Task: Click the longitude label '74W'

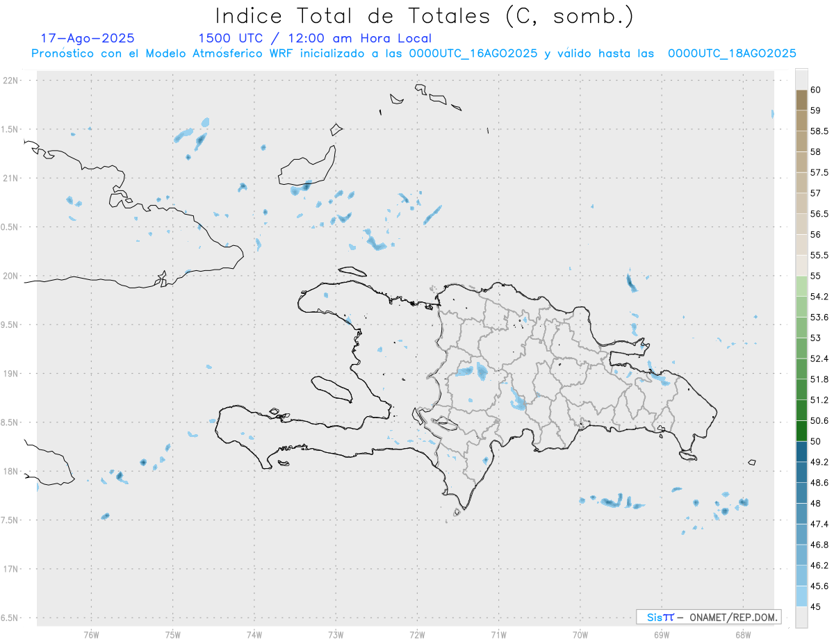Action: 254,635
